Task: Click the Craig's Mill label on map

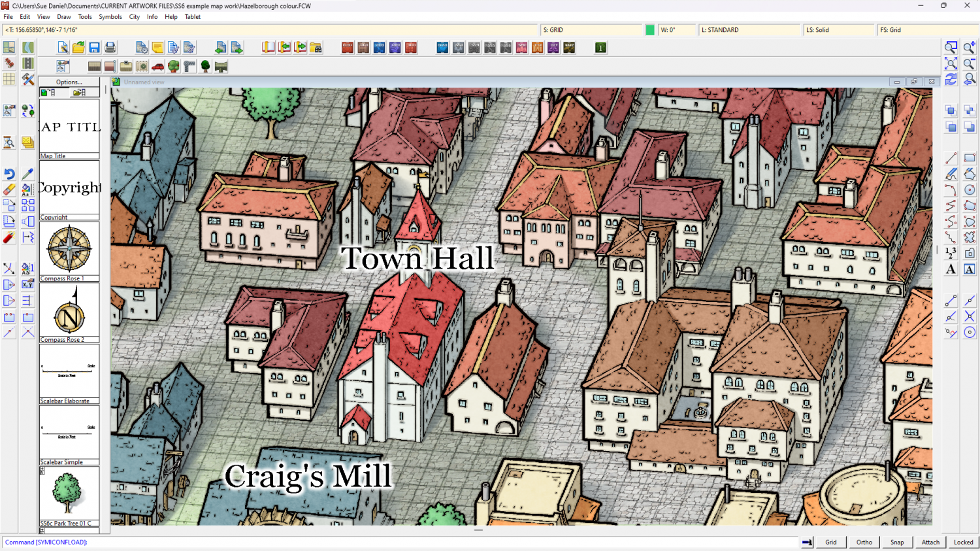Action: tap(308, 476)
